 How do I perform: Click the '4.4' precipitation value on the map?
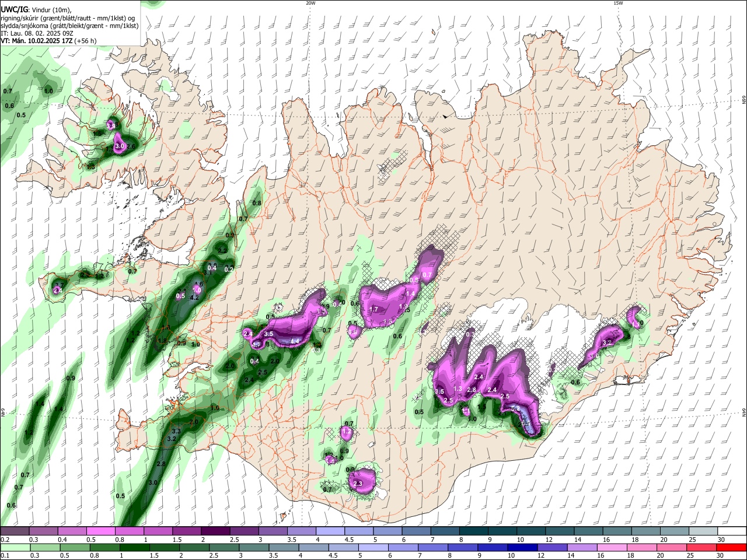[295, 341]
